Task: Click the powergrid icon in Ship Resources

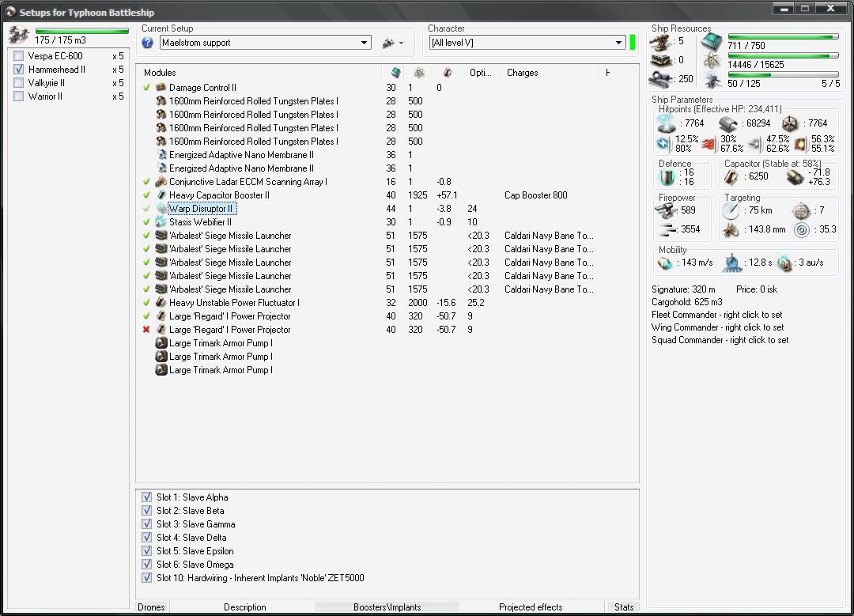Action: pos(712,61)
